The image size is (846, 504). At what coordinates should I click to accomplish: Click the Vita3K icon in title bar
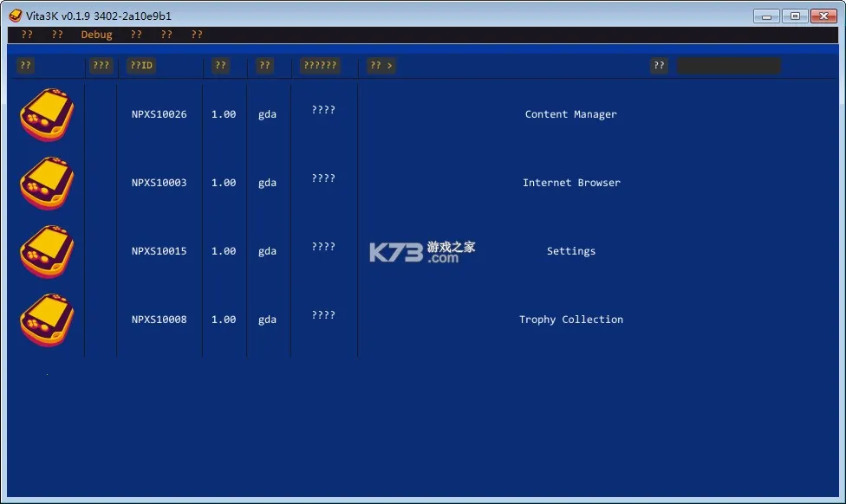point(16,16)
